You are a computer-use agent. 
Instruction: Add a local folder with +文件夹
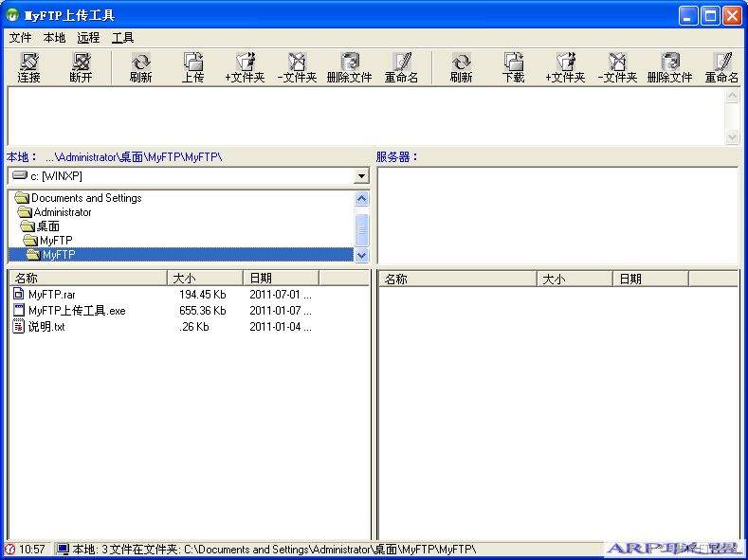[x=246, y=67]
